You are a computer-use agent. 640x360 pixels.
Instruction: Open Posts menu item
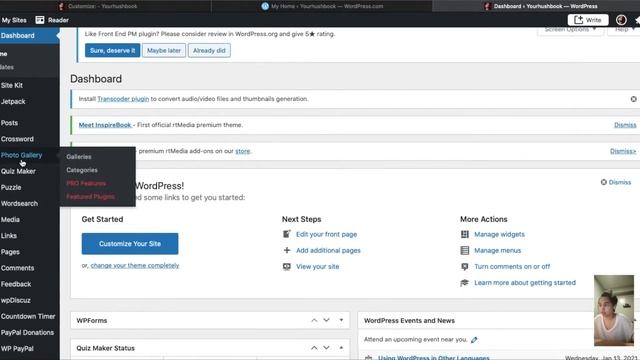coord(29,123)
